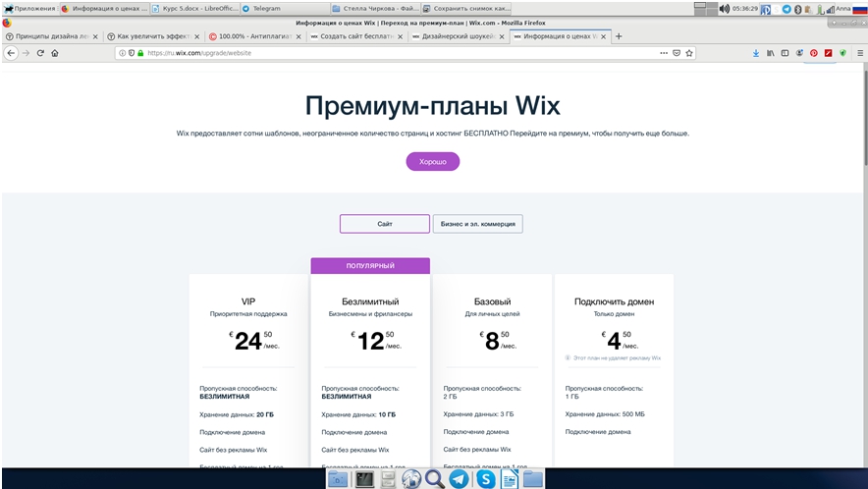Switch to the '100.00% - Антиплагиат' browser tab
Image resolution: width=868 pixels, height=489 pixels.
pyautogui.click(x=253, y=36)
